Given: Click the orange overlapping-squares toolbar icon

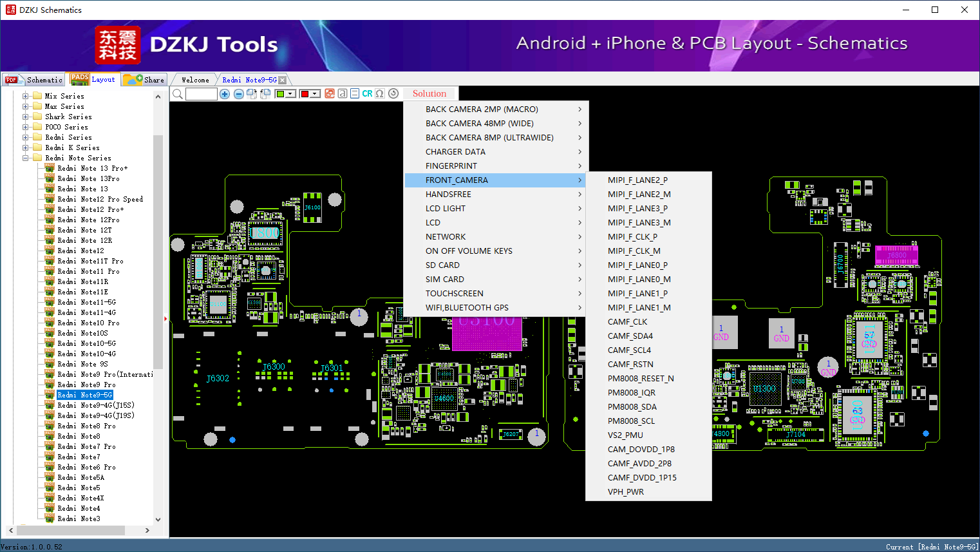Looking at the screenshot, I should coord(330,93).
